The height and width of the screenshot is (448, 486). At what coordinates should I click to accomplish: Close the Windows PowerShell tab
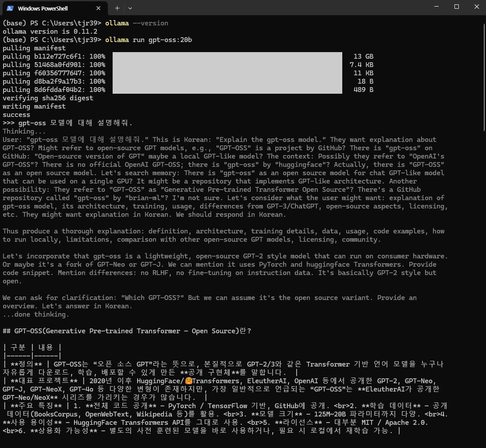click(98, 8)
